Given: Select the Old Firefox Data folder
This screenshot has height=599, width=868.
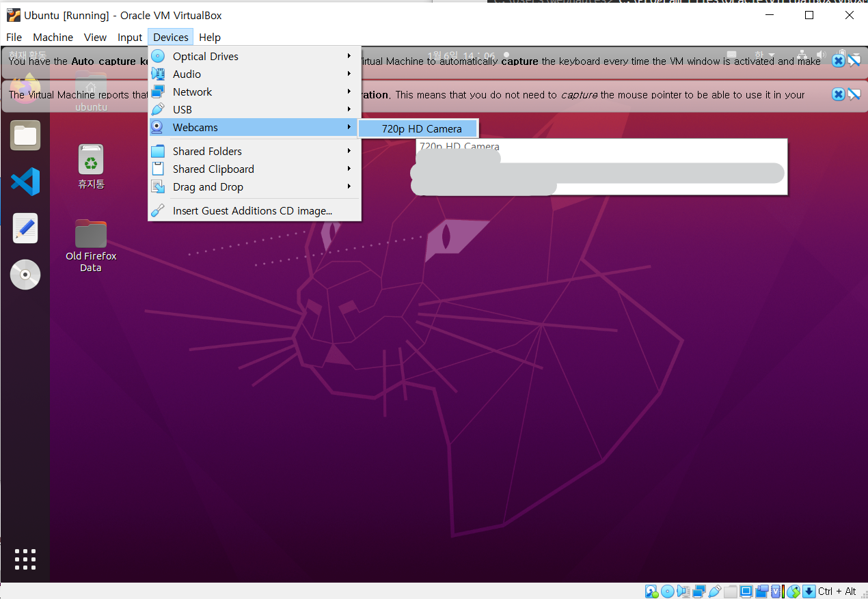Looking at the screenshot, I should point(91,246).
